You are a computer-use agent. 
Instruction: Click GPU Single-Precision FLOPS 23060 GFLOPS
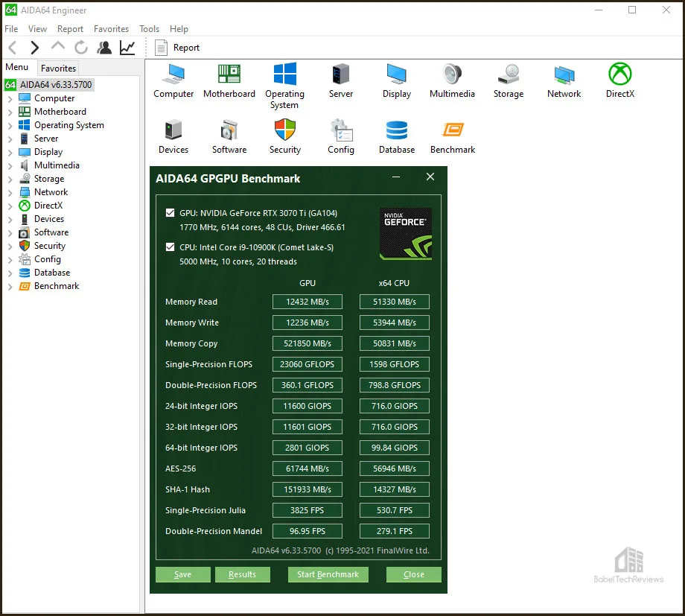(307, 364)
